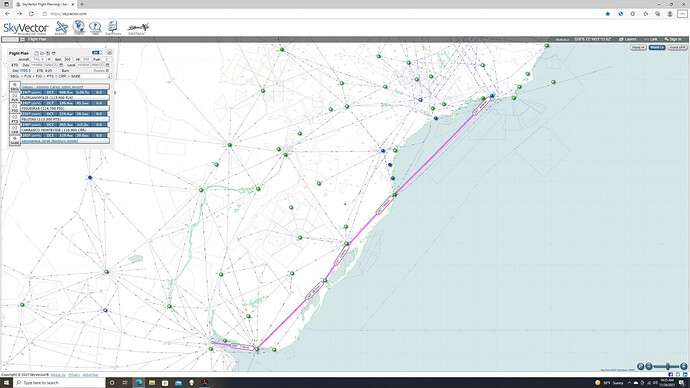Click the route string SBGL FLN FIG PTS CRR SABE
The width and height of the screenshot is (690, 388).
point(45,76)
